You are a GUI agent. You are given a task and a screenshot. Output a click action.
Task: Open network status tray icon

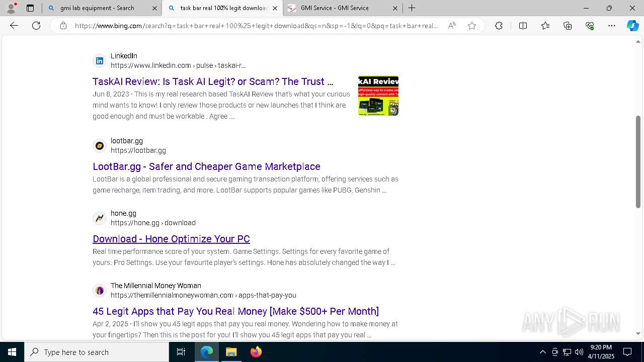click(x=567, y=352)
